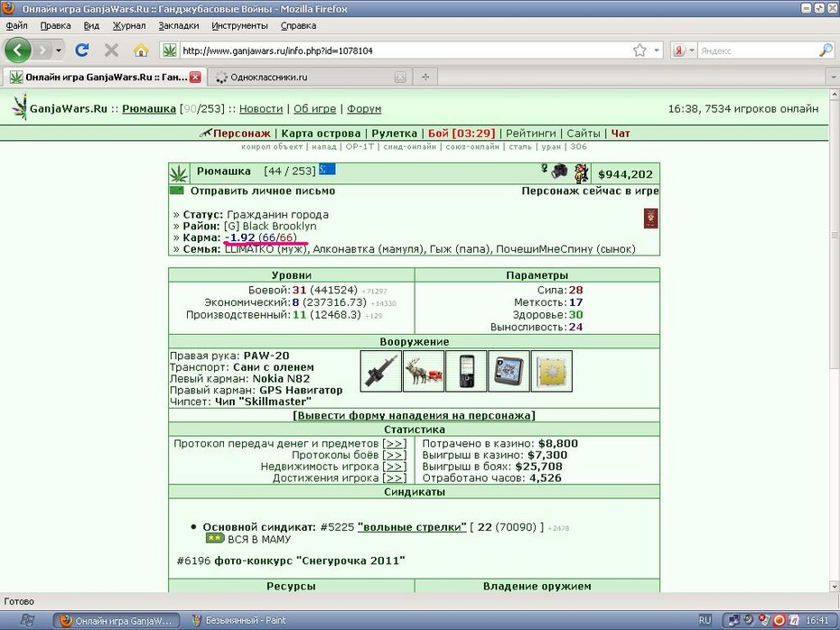Click Вывести форму нападения на персонажа

click(414, 415)
